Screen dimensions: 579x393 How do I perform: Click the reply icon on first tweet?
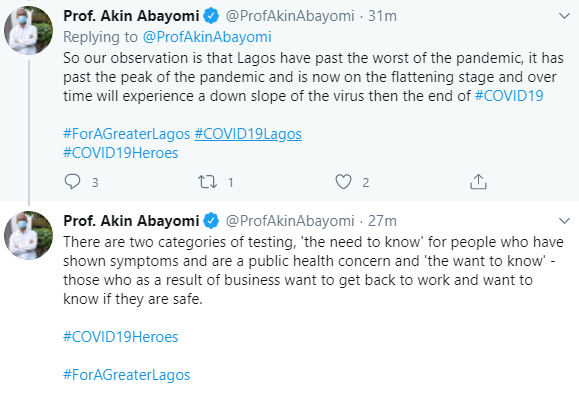[72, 182]
